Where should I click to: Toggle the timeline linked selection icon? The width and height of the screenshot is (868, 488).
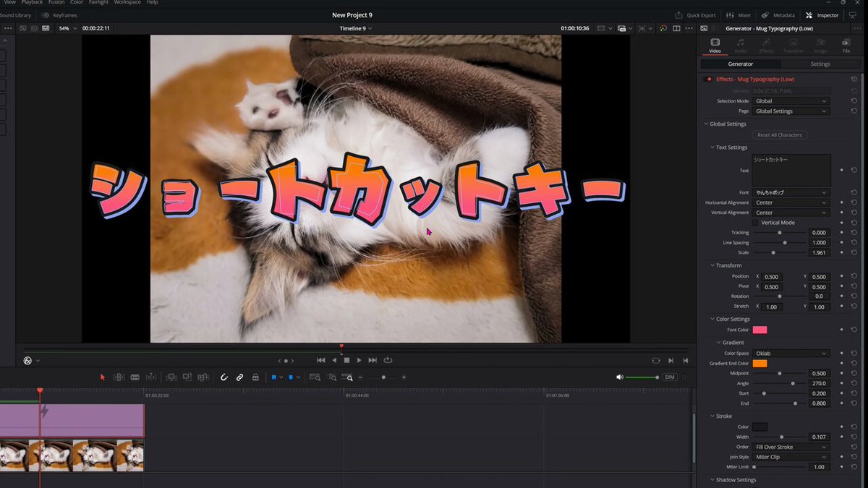[x=239, y=377]
